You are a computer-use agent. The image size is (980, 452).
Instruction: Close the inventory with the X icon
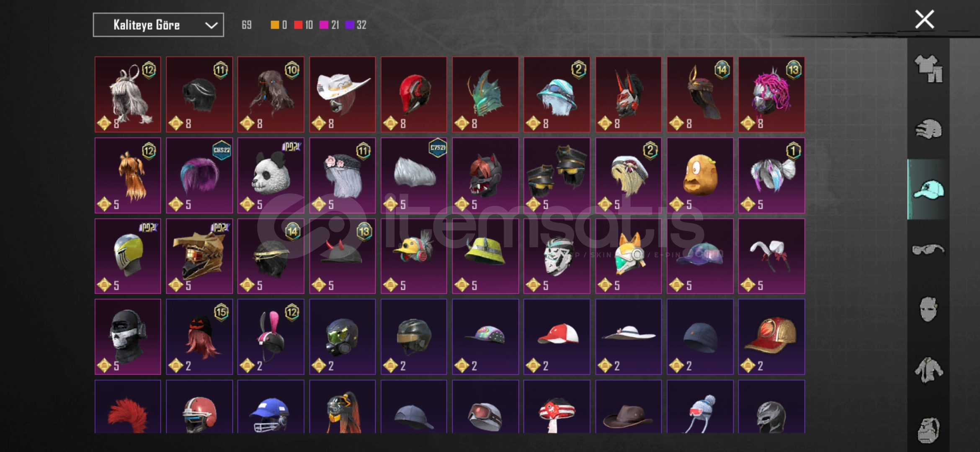(x=924, y=19)
